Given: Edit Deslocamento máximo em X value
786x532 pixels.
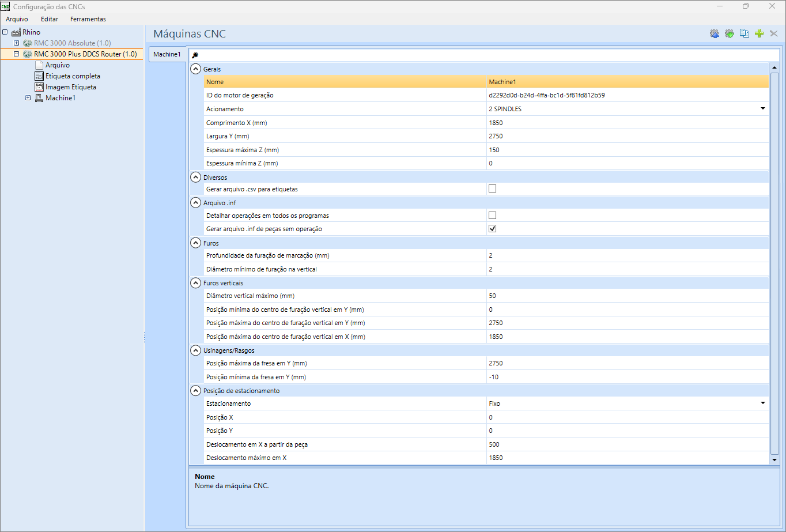Looking at the screenshot, I should pyautogui.click(x=627, y=458).
